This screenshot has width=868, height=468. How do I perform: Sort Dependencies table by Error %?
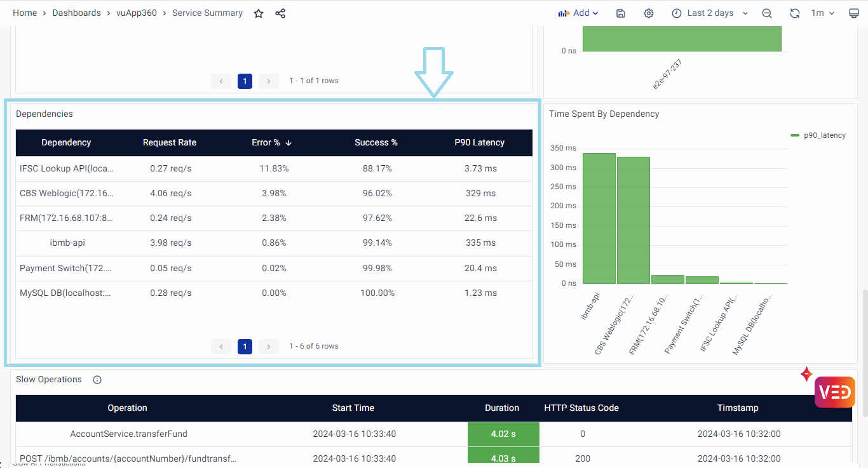266,143
